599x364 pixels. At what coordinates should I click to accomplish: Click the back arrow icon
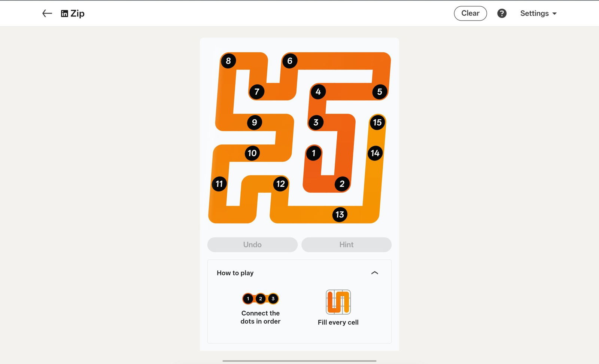click(x=47, y=13)
